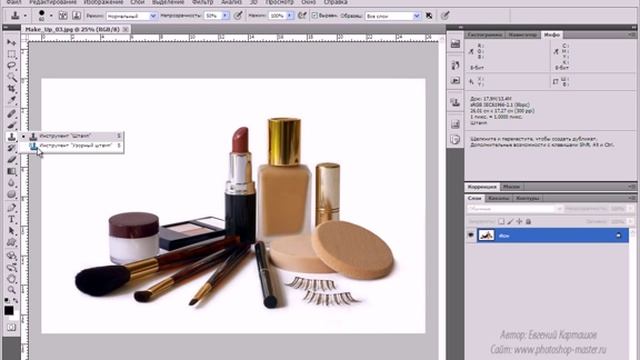This screenshot has height=360, width=640.
Task: Close the Make_Up_03.jpg document tab
Action: pos(126,29)
